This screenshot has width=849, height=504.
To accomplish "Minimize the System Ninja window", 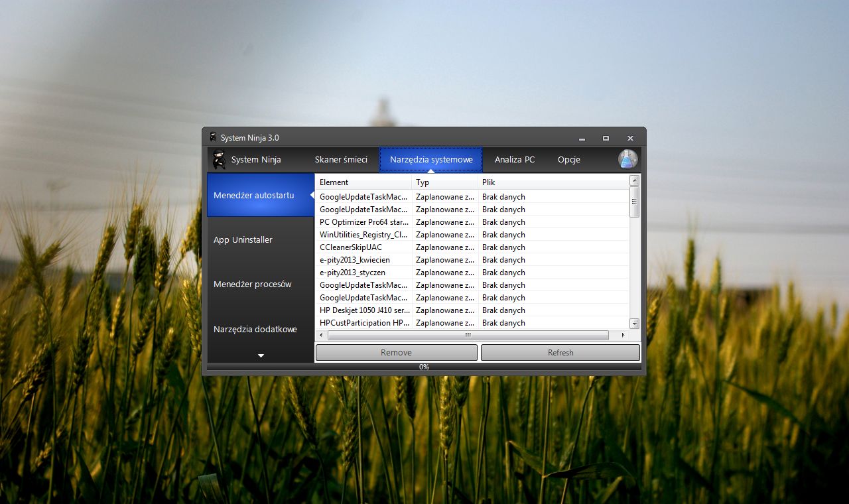I will pyautogui.click(x=582, y=138).
